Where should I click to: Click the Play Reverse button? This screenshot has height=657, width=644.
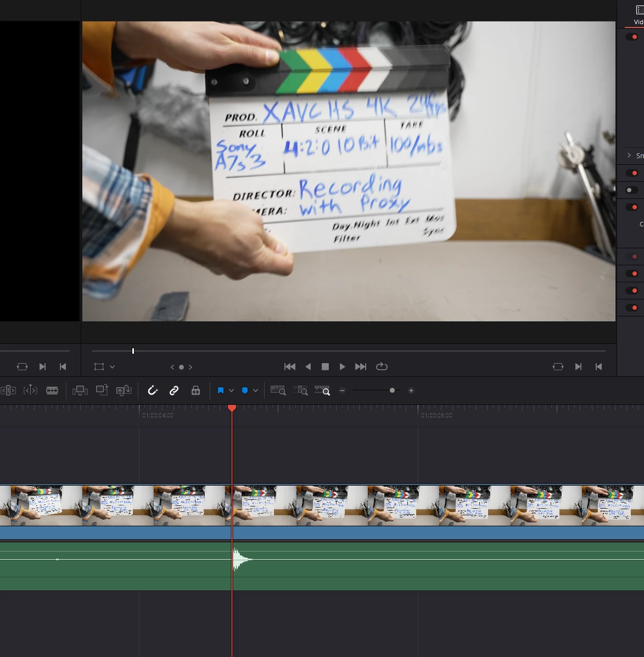coord(308,366)
